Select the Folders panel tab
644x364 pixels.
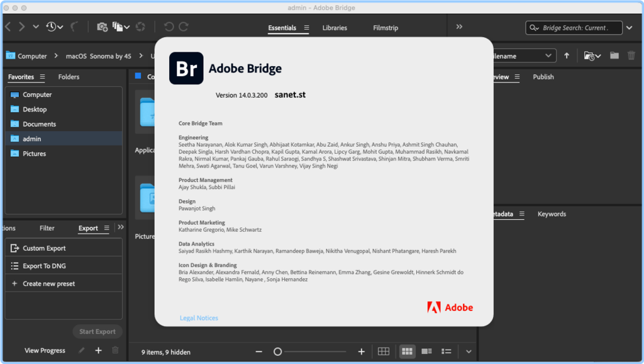69,77
